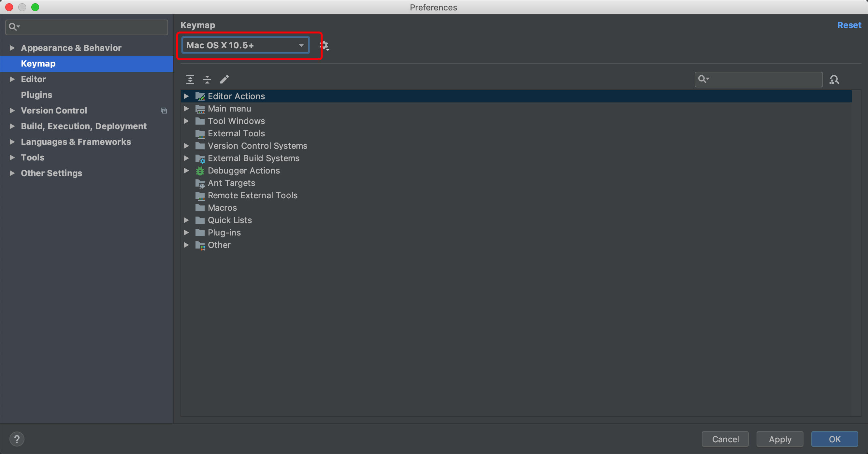
Task: Click the Plug-ins folder icon
Action: click(x=200, y=233)
